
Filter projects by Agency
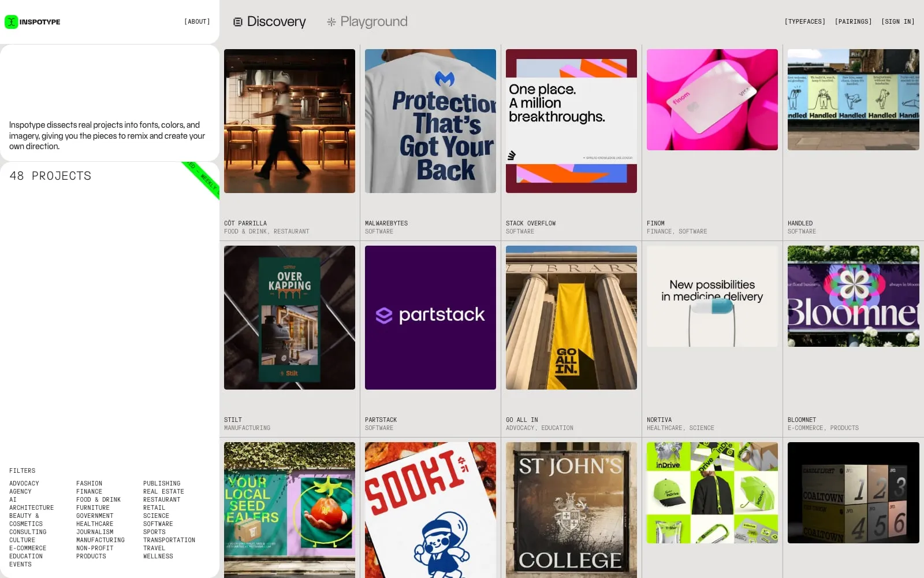(x=20, y=491)
